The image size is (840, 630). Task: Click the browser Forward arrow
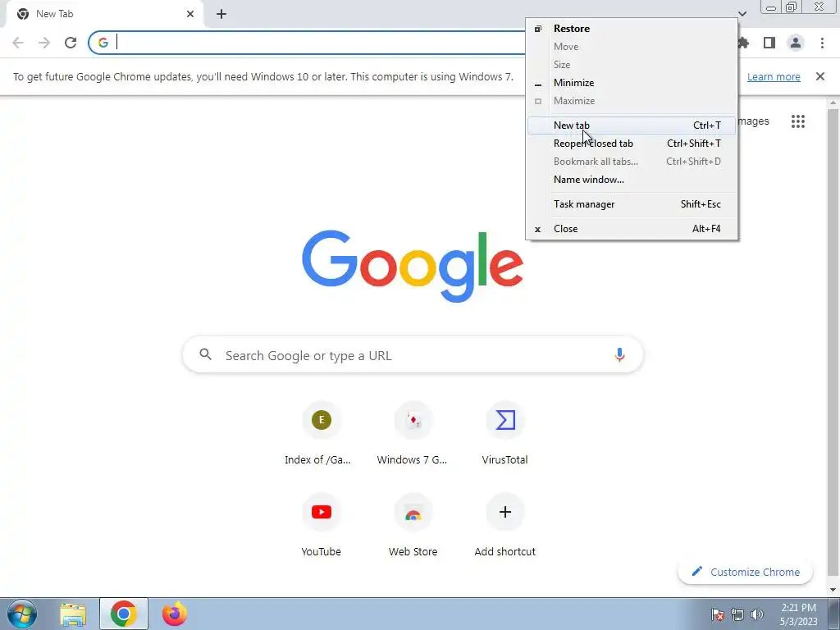pos(44,43)
